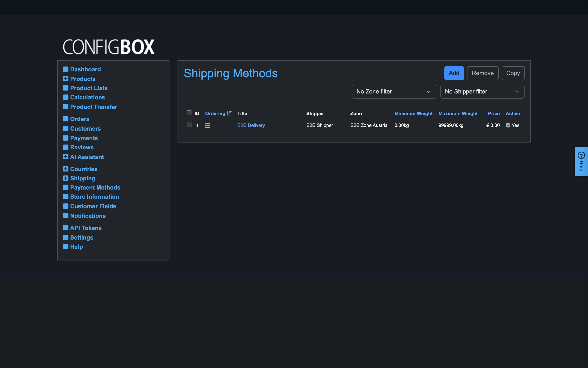Click the icon beside sidebar Help item
Image resolution: width=588 pixels, height=368 pixels.
[66, 247]
